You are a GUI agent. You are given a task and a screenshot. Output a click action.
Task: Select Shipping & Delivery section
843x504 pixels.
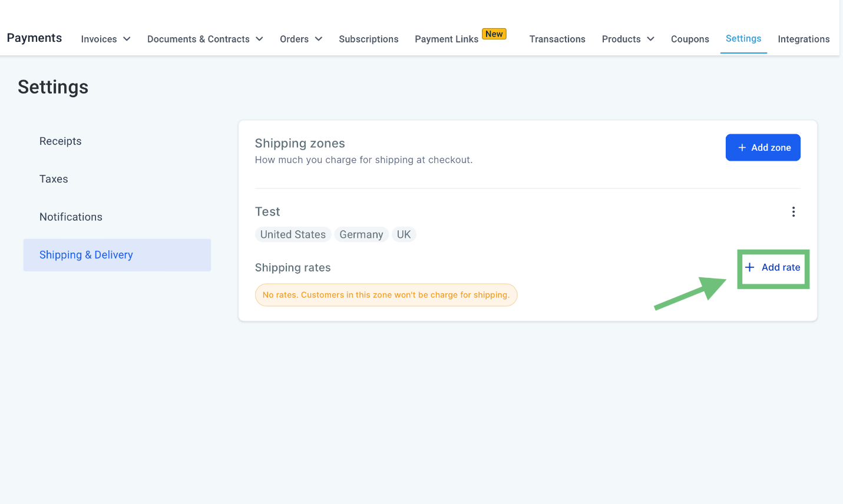117,255
